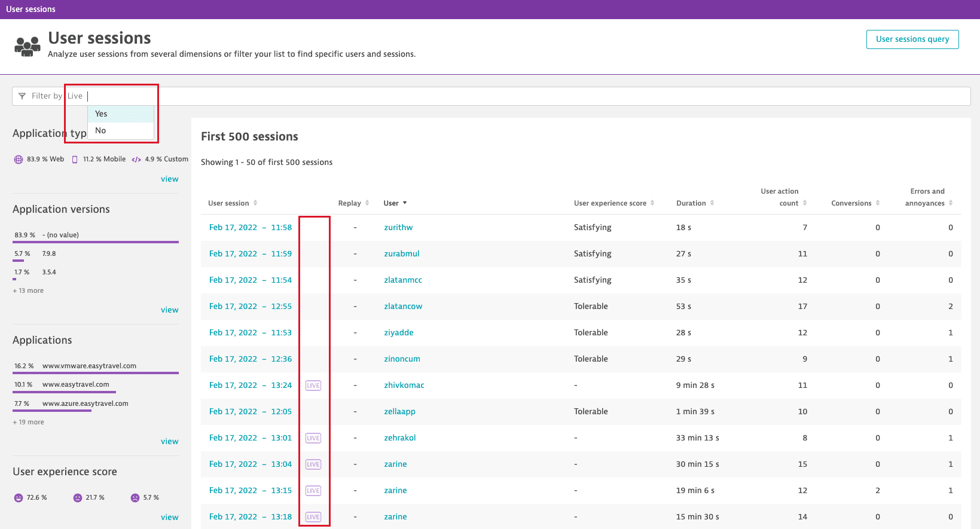Click the satisfied smiley face icon
Screen dimensions: 980x529
[x=19, y=498]
